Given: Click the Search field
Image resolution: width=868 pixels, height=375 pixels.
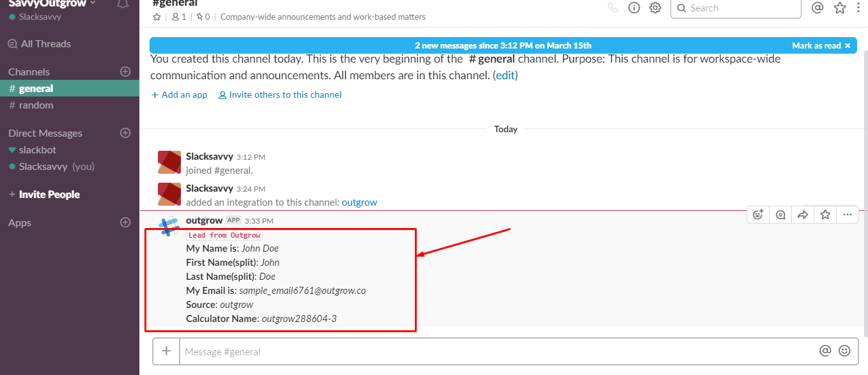Looking at the screenshot, I should (736, 8).
